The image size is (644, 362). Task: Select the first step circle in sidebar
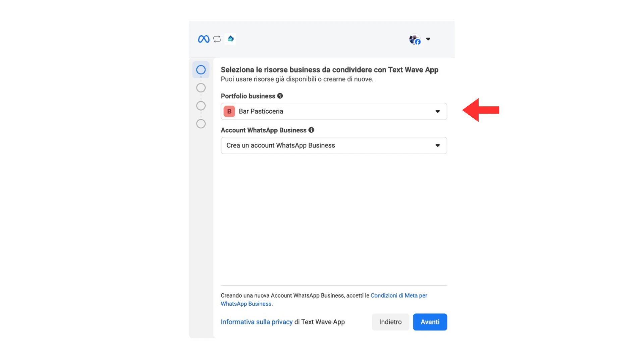pos(201,70)
